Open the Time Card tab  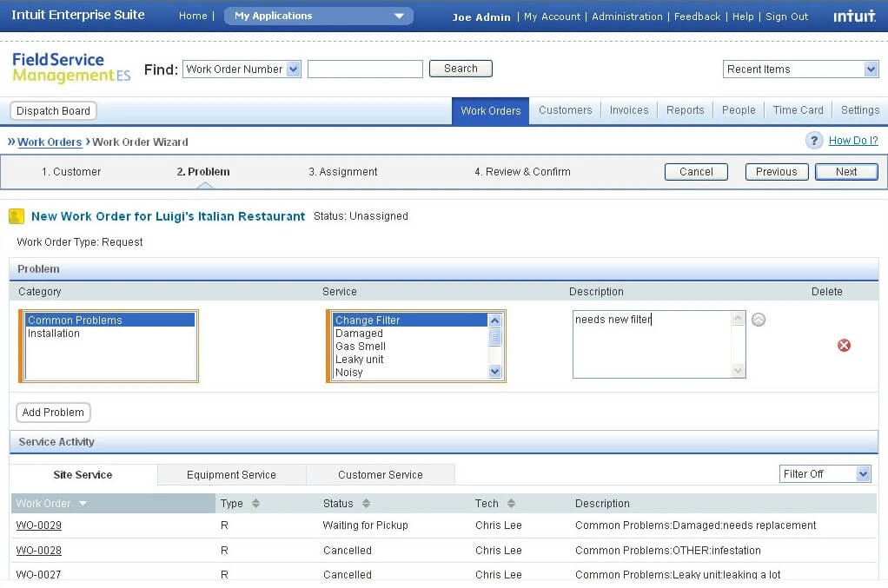(798, 110)
